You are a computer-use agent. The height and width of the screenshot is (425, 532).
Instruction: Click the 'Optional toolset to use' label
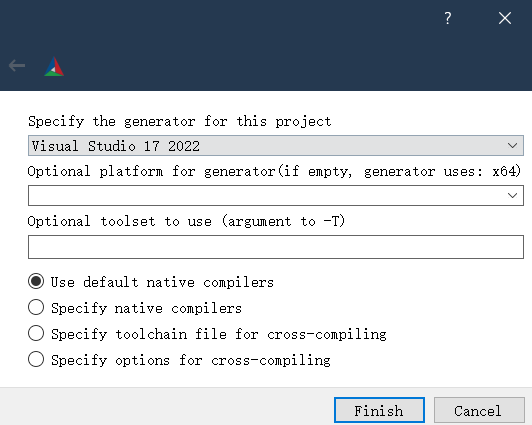[186, 221]
